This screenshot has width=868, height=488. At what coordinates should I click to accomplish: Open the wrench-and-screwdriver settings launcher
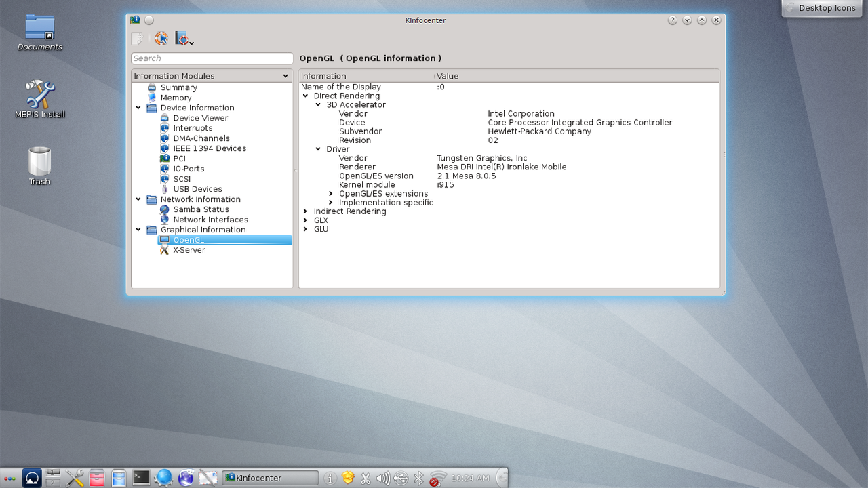coord(75,478)
